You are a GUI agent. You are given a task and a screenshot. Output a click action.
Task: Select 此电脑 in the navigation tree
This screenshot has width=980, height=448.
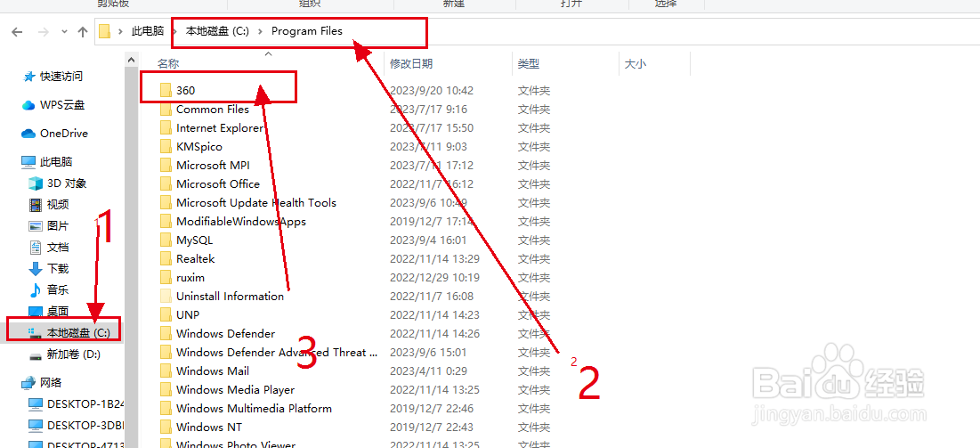pyautogui.click(x=56, y=162)
